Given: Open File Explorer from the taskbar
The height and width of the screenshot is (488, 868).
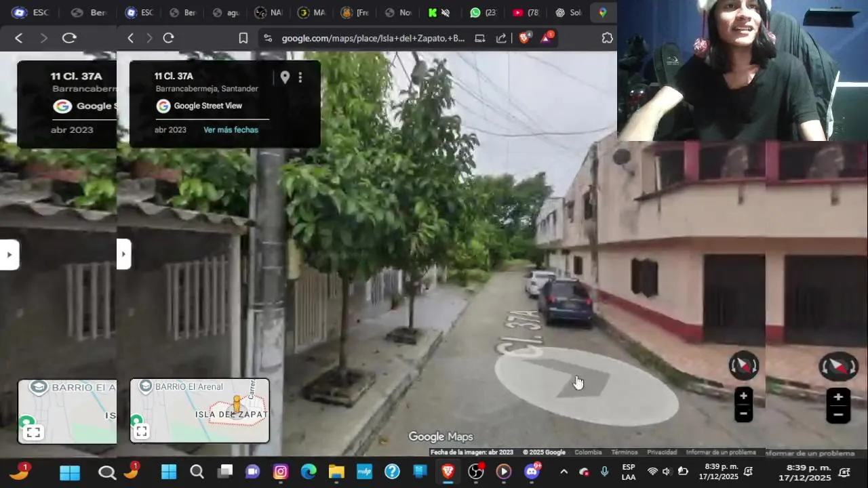Looking at the screenshot, I should click(336, 472).
